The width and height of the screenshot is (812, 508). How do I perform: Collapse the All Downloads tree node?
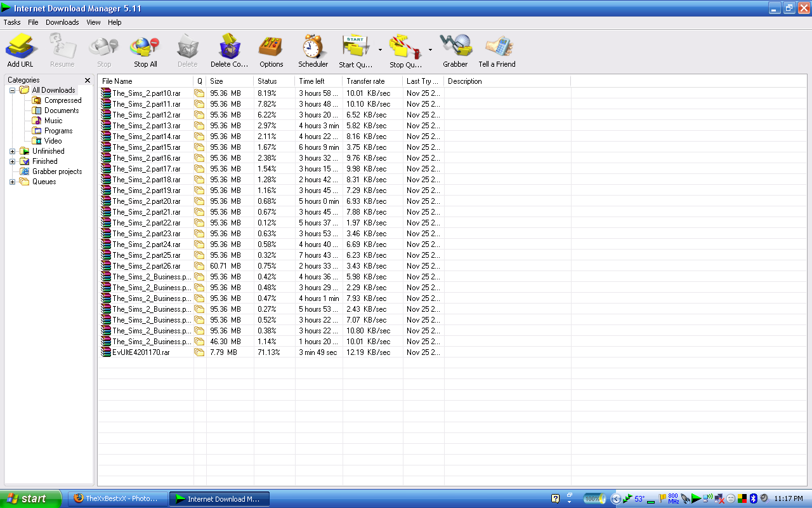[12, 90]
